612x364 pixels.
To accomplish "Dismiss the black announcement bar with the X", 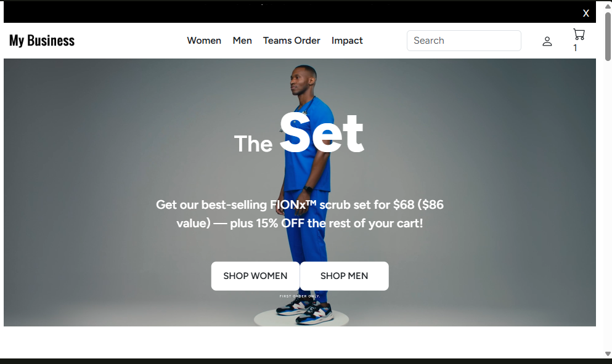I will [x=586, y=14].
